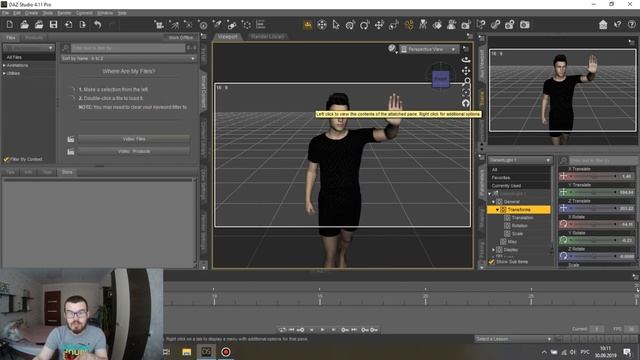Expand the Animations tree item

pos(4,65)
